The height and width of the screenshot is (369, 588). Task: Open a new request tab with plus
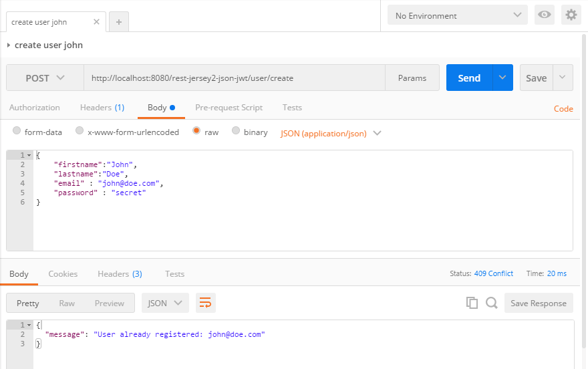[119, 21]
